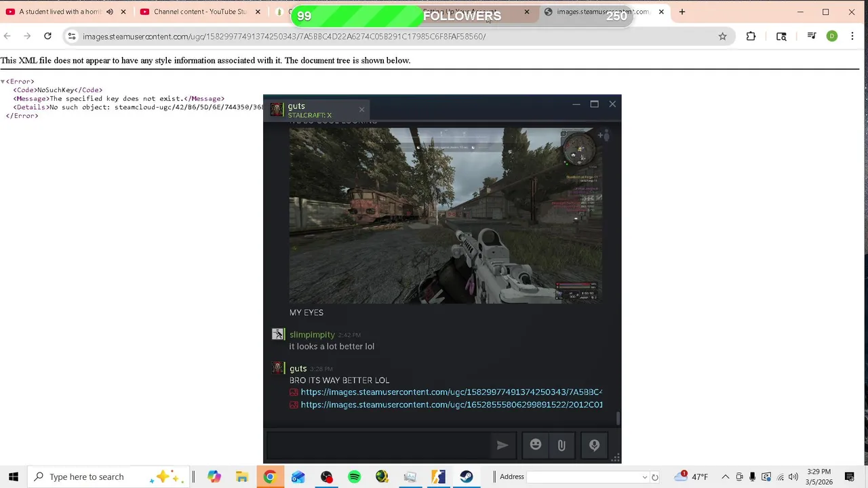Click the taskbar search box
The height and width of the screenshot is (488, 868).
click(108, 476)
